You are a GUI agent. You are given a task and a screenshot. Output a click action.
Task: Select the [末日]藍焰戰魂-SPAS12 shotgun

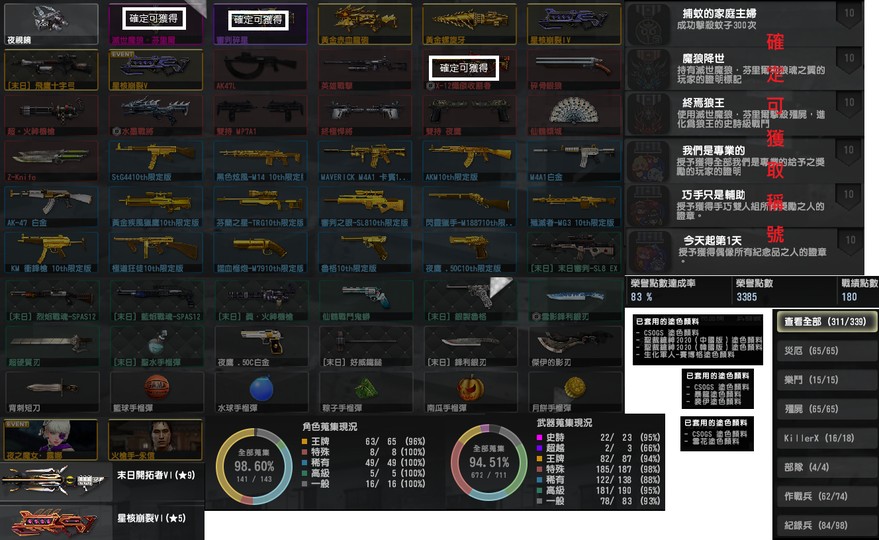[155, 301]
